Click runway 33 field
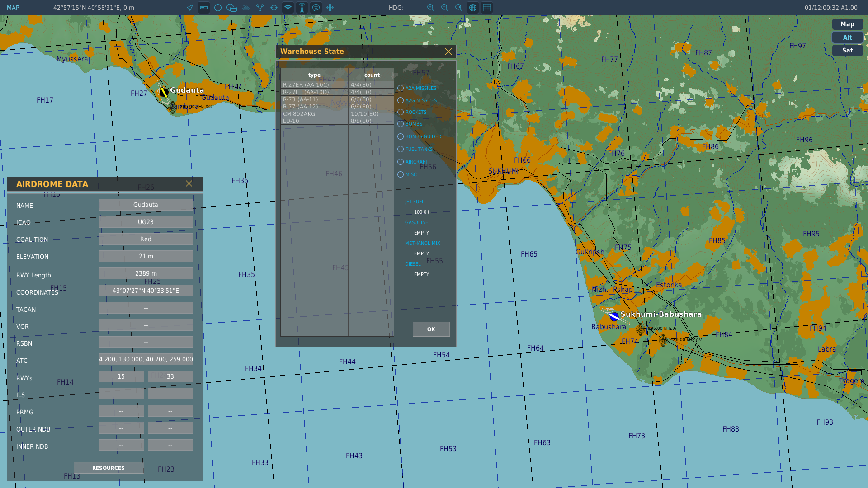Image resolution: width=868 pixels, height=488 pixels. tap(170, 376)
